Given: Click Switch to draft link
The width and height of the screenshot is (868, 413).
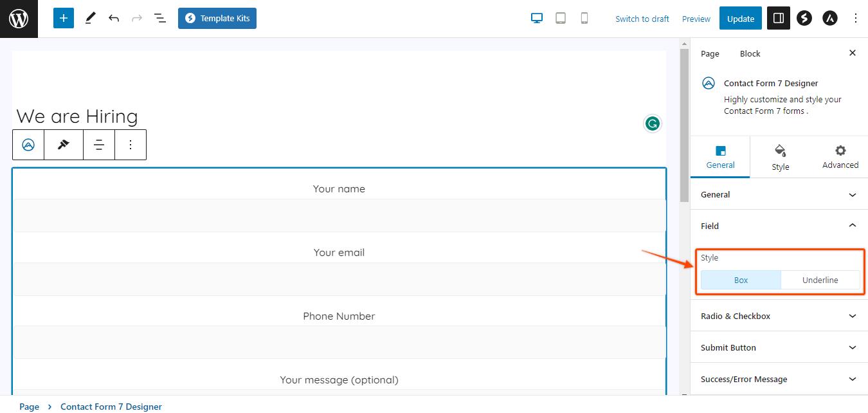Looking at the screenshot, I should click(x=642, y=19).
